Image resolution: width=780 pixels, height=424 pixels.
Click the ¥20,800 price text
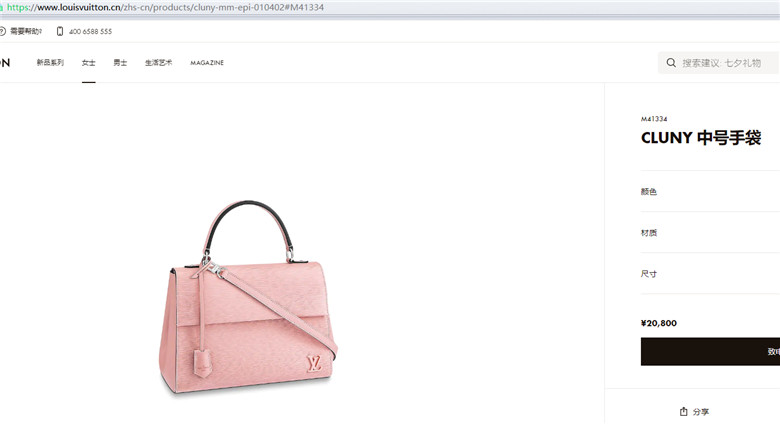point(659,323)
